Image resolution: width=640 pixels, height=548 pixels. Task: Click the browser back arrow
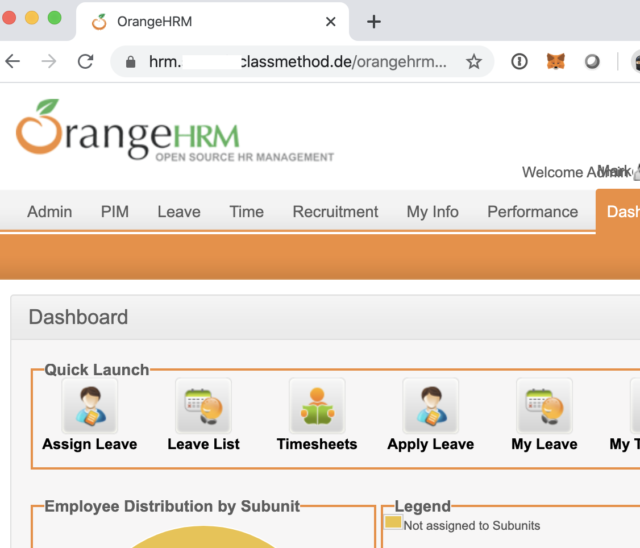[13, 62]
